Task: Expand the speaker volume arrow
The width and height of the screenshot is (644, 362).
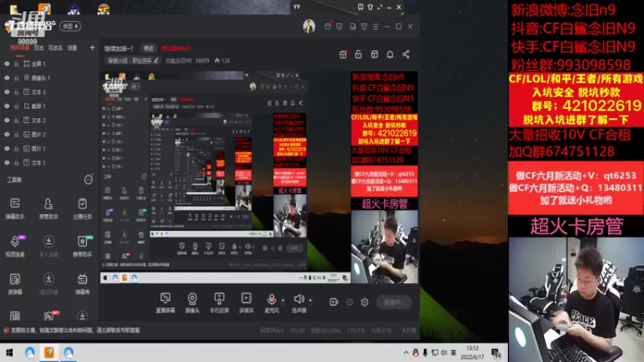Action: [x=310, y=301]
